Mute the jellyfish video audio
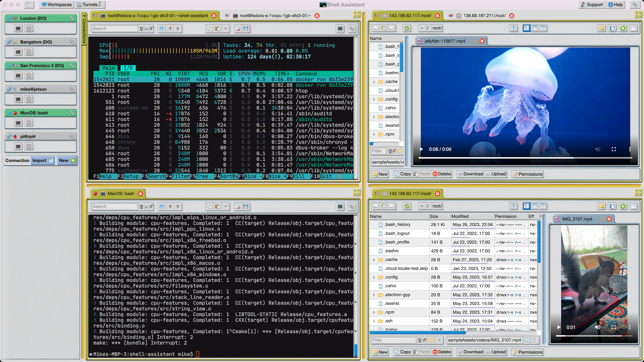 (x=597, y=149)
